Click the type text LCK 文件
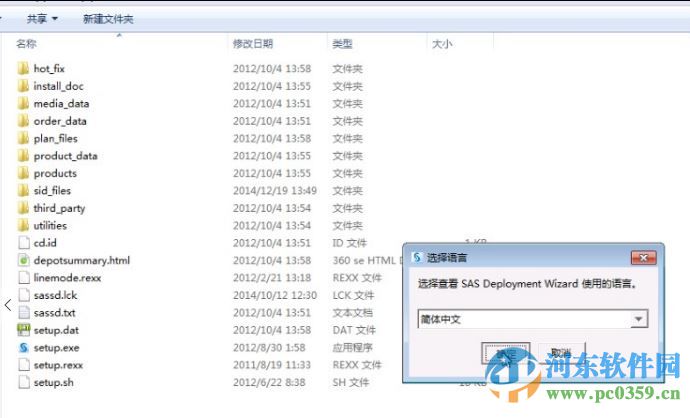 click(x=353, y=295)
